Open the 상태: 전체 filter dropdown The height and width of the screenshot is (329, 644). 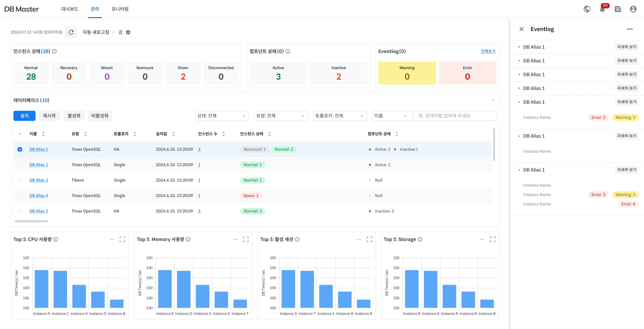tap(222, 116)
